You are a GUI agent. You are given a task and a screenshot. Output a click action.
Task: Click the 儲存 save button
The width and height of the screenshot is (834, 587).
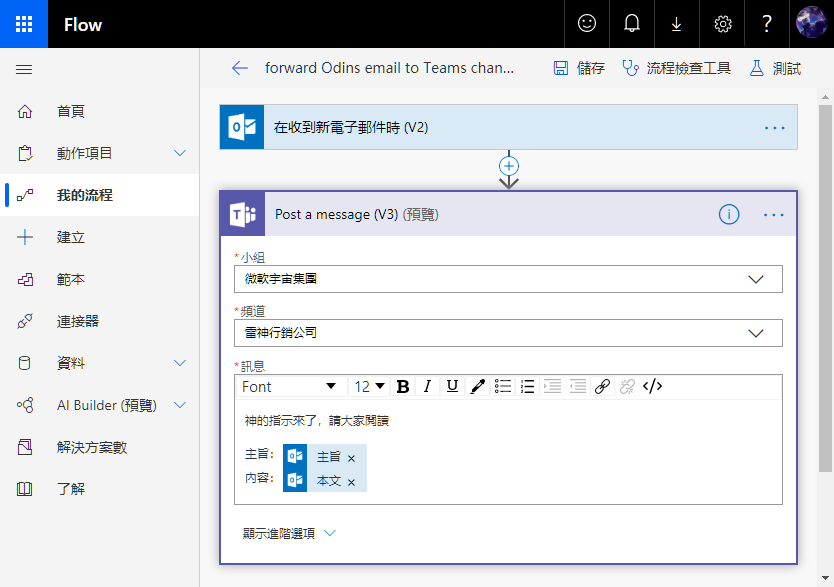point(579,68)
